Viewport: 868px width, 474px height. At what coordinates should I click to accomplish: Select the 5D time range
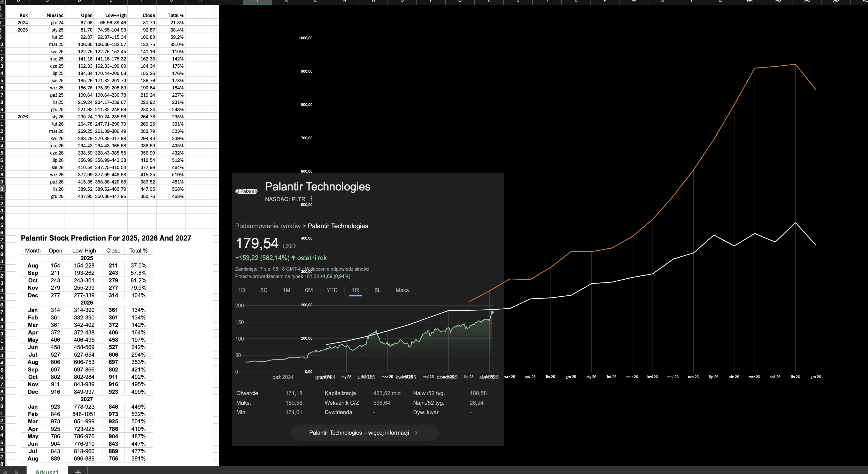pos(264,290)
